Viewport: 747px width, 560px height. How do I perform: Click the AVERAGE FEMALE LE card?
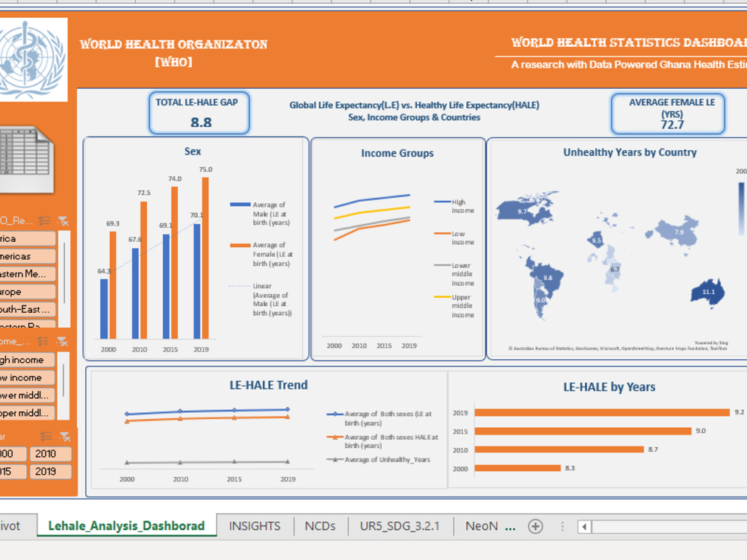coord(668,113)
